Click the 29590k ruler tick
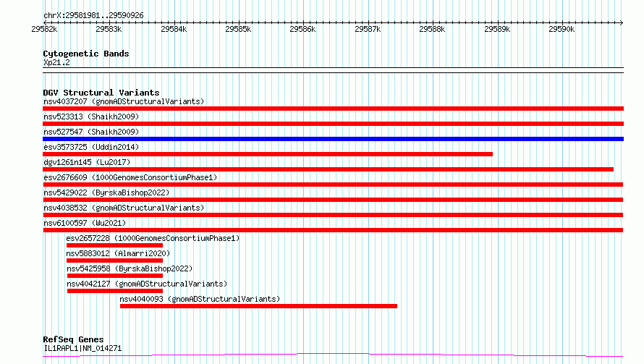 562,29
